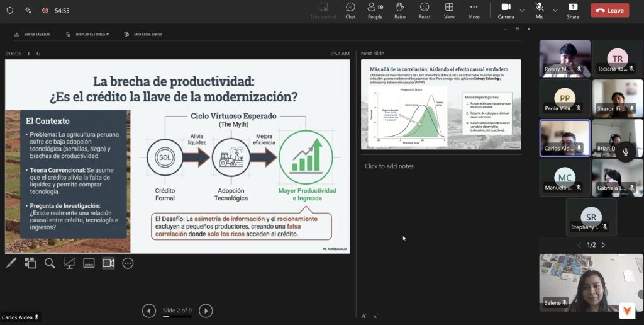The height and width of the screenshot is (325, 644).
Task: Black out the slide show screen
Action: point(69,263)
